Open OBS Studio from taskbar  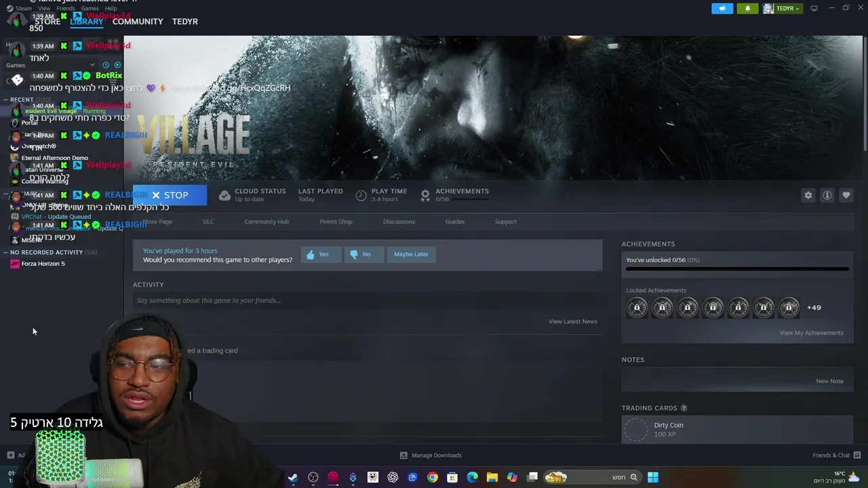click(x=313, y=477)
